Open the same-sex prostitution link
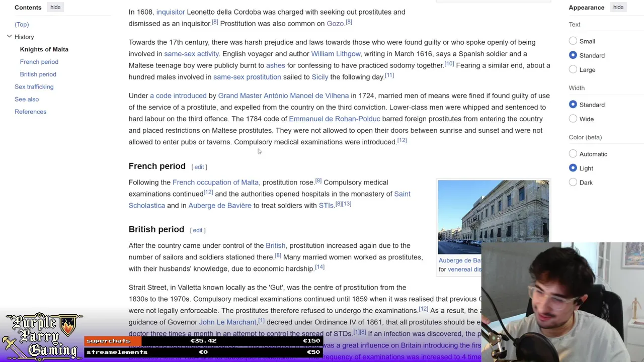This screenshot has width=644, height=362. 247,77
